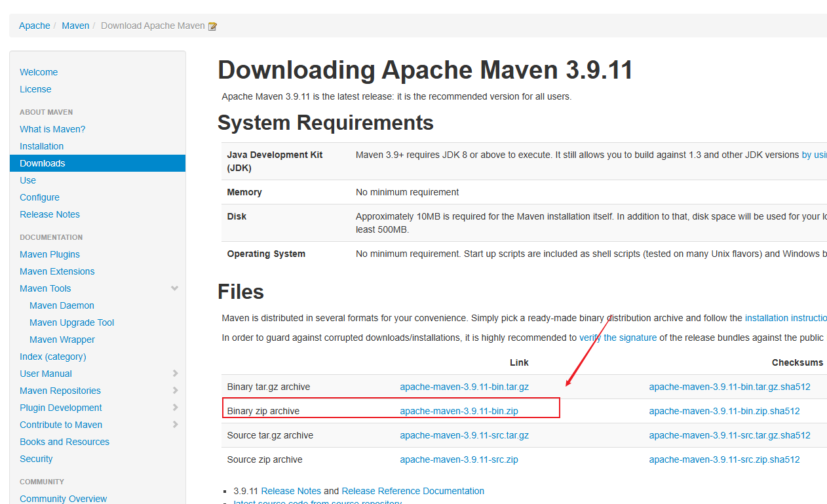827x504 pixels.
Task: Click the edit page icon in breadcrumb
Action: 212,26
